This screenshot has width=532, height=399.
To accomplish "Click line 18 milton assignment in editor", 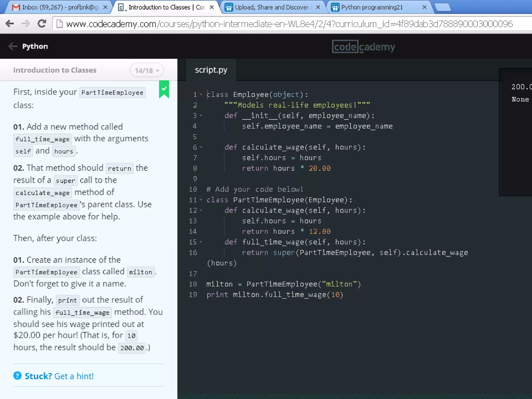I will pyautogui.click(x=284, y=284).
